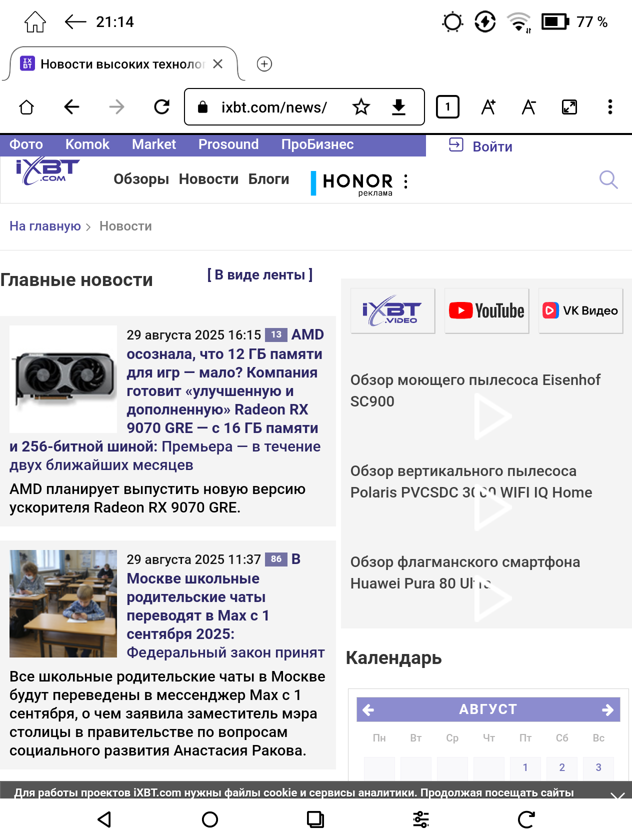The width and height of the screenshot is (632, 840).
Task: Navigate back in browser toolbar
Action: click(x=72, y=107)
